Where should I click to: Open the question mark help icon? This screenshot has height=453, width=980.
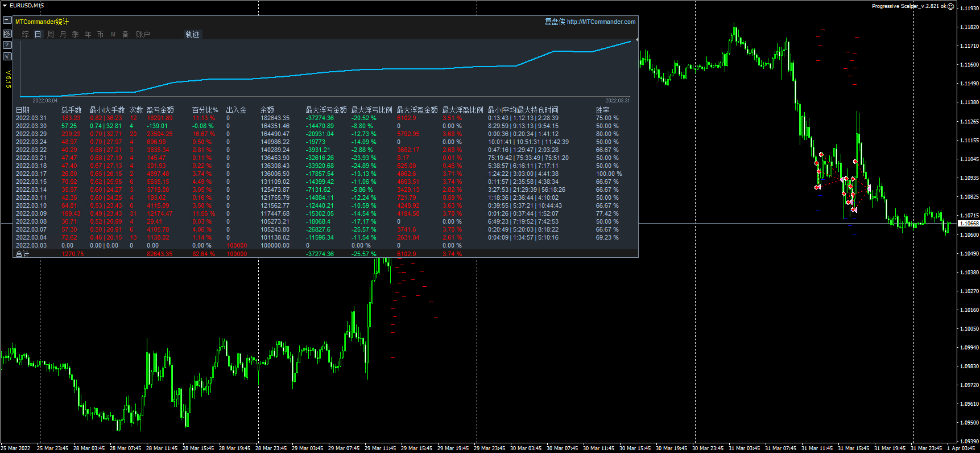[7, 45]
